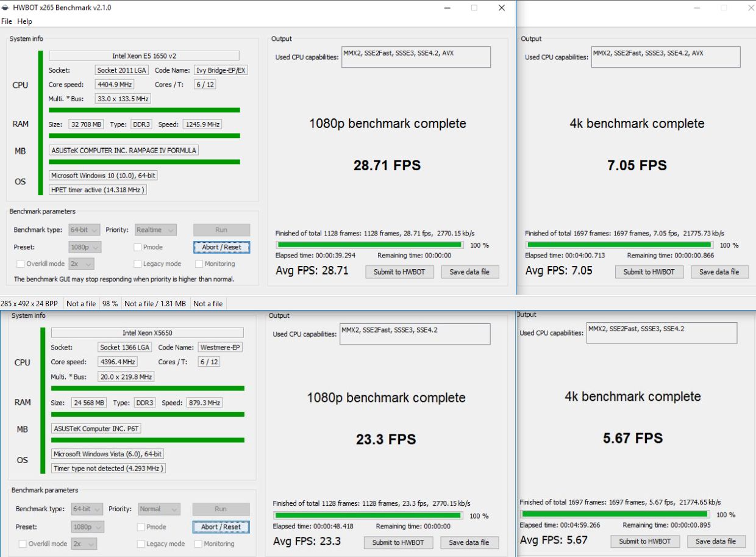Click Abort / Reset in E5 1650 v2 panel
This screenshot has height=557, width=756.
(x=221, y=247)
